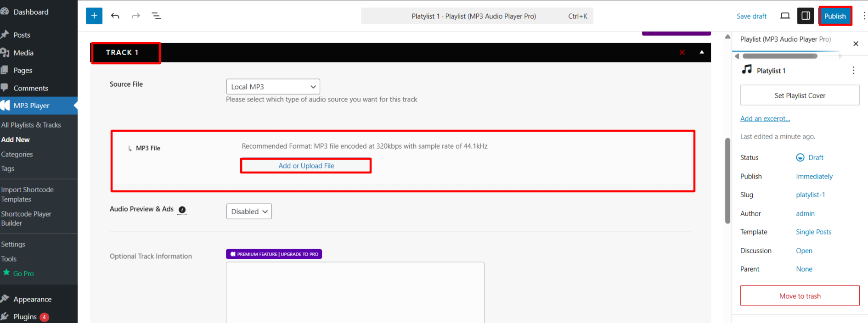Screen dimensions: 868x323
Task: Close the playlist settings sidebar
Action: 856,44
